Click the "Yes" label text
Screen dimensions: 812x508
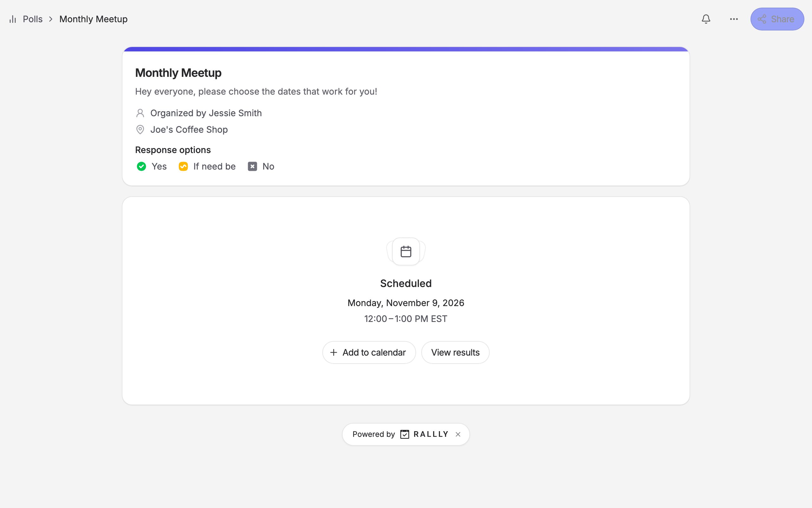click(x=159, y=166)
